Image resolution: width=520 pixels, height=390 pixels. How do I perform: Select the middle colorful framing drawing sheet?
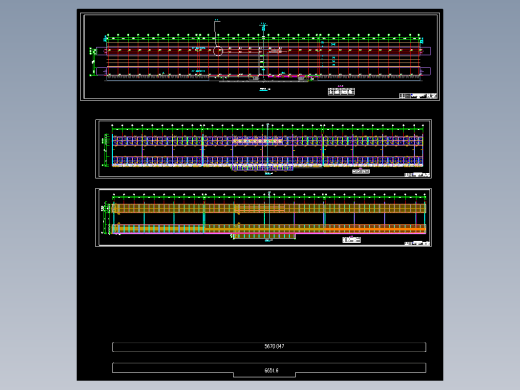pos(263,149)
